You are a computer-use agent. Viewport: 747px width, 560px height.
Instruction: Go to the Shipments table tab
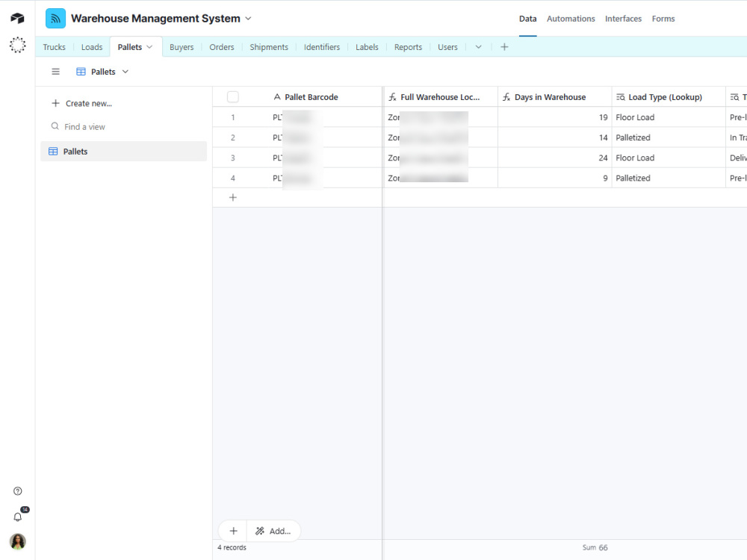tap(269, 46)
